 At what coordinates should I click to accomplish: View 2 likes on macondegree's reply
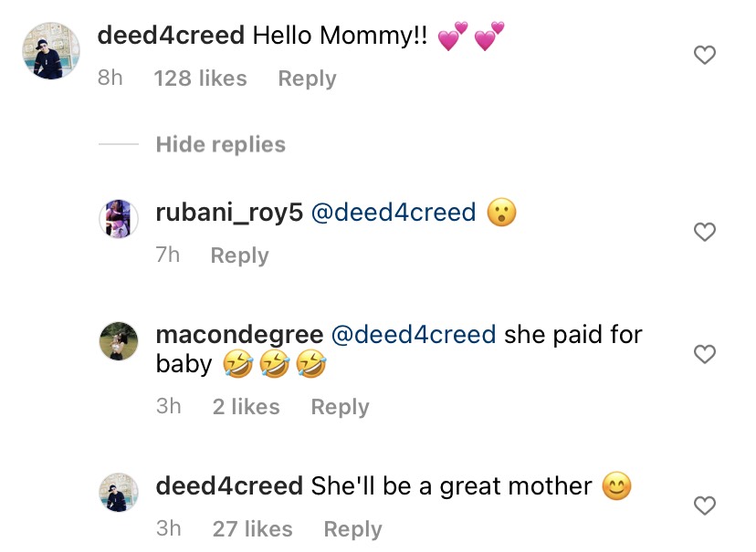coord(246,407)
